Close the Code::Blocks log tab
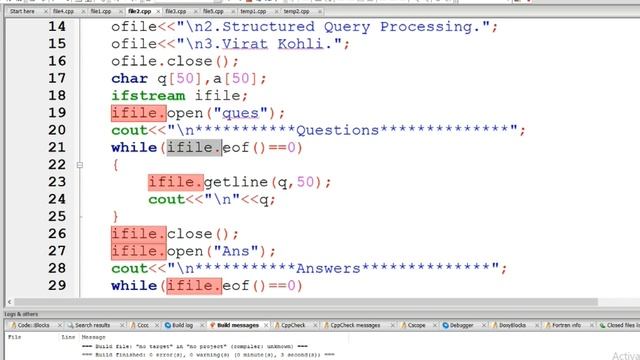640x360 pixels. pyautogui.click(x=60, y=325)
